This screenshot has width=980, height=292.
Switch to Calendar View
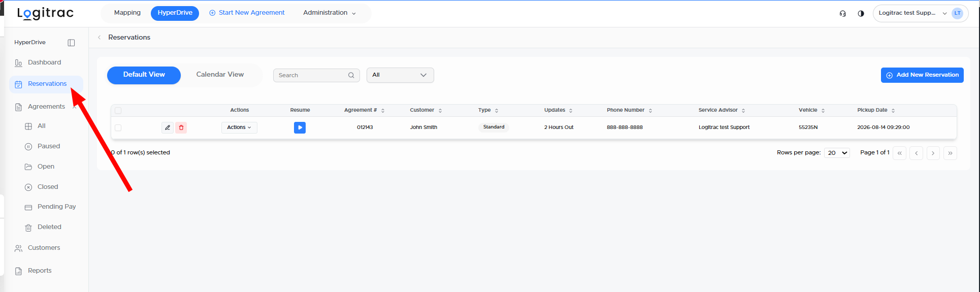click(220, 75)
